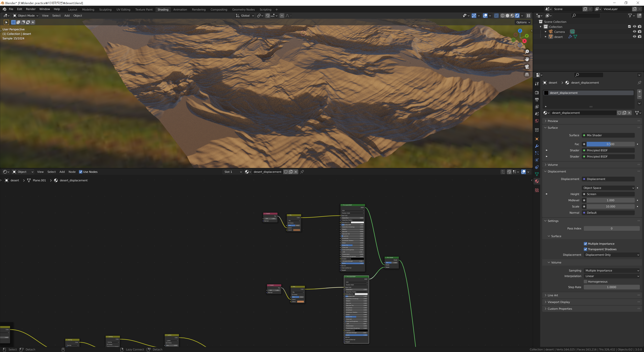644x352 pixels.
Task: Click the Mix Shader surface button
Action: point(608,135)
